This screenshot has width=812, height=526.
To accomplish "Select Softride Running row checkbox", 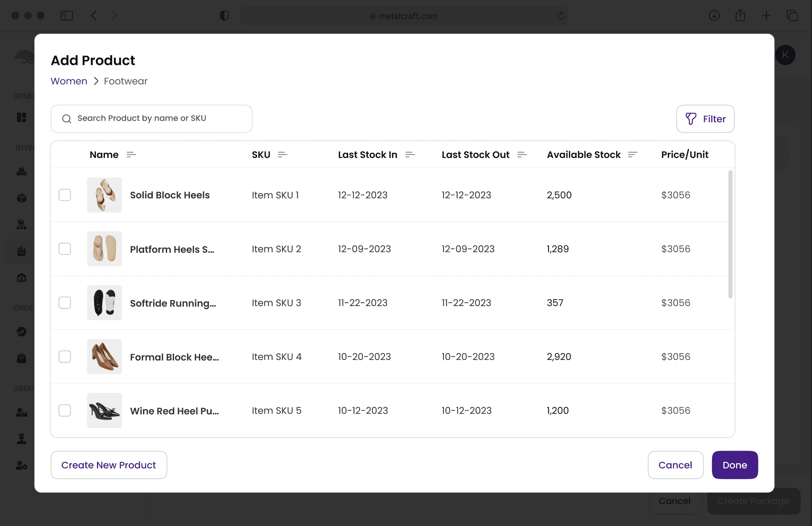I will coord(65,303).
